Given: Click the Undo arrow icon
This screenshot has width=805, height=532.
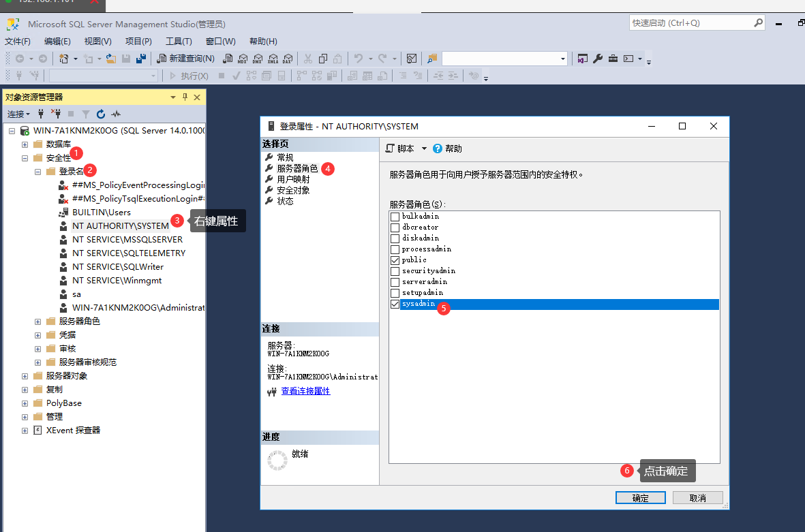Looking at the screenshot, I should (359, 59).
